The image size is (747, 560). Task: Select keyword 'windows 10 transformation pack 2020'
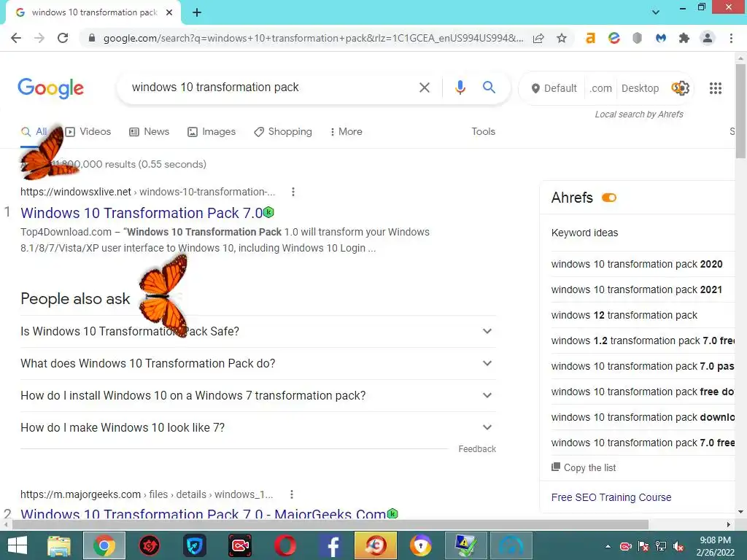637,264
